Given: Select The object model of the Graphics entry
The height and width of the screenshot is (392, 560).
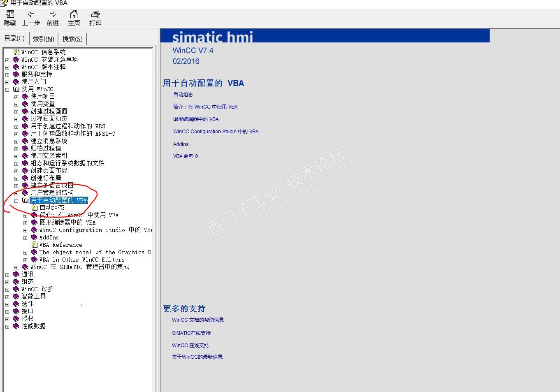Looking at the screenshot, I should coord(95,252).
